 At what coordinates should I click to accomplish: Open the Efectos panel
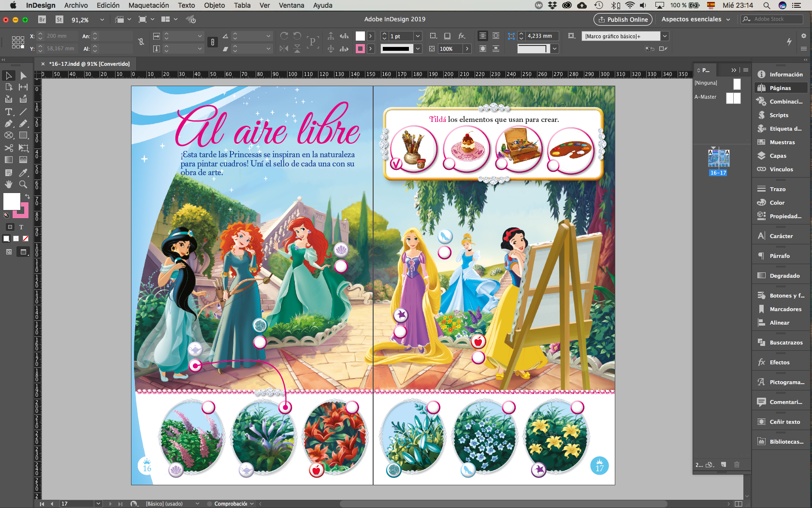coord(780,362)
